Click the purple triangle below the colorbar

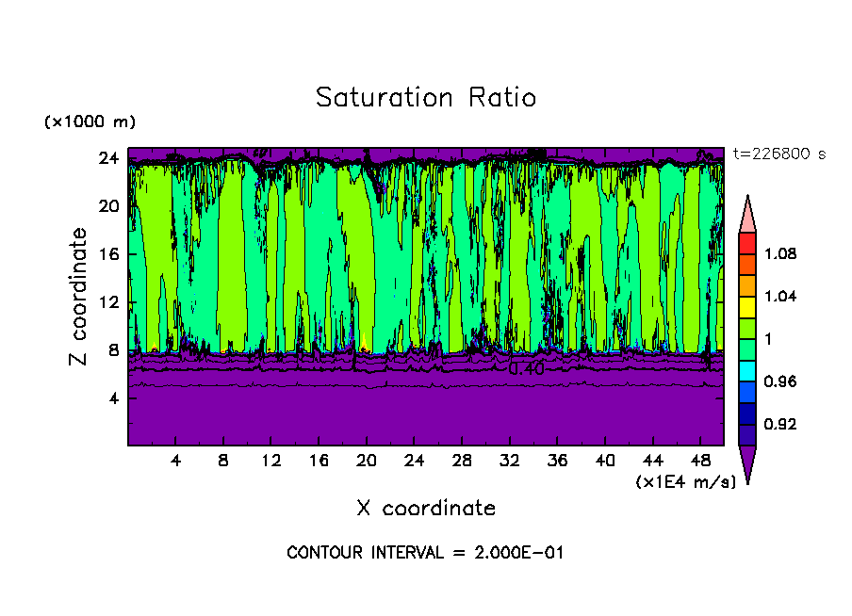pyautogui.click(x=747, y=462)
